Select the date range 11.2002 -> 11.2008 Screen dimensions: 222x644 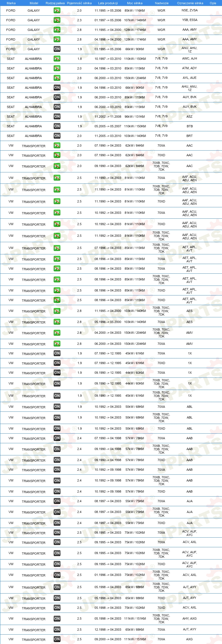tap(108, 117)
